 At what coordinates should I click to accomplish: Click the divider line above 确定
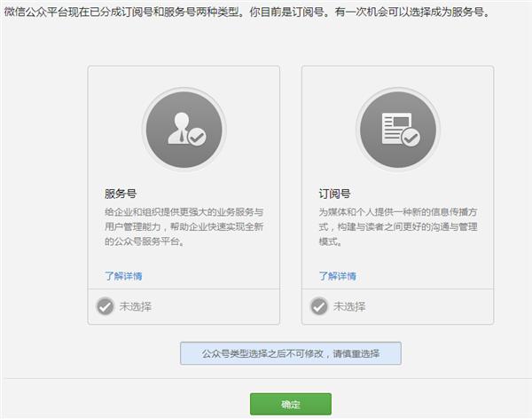266,378
